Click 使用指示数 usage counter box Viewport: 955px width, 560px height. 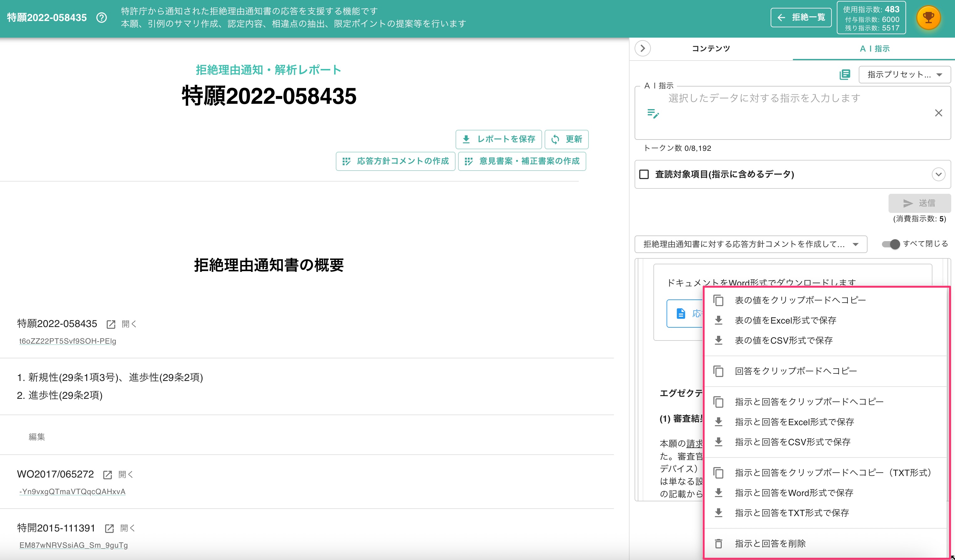point(871,18)
